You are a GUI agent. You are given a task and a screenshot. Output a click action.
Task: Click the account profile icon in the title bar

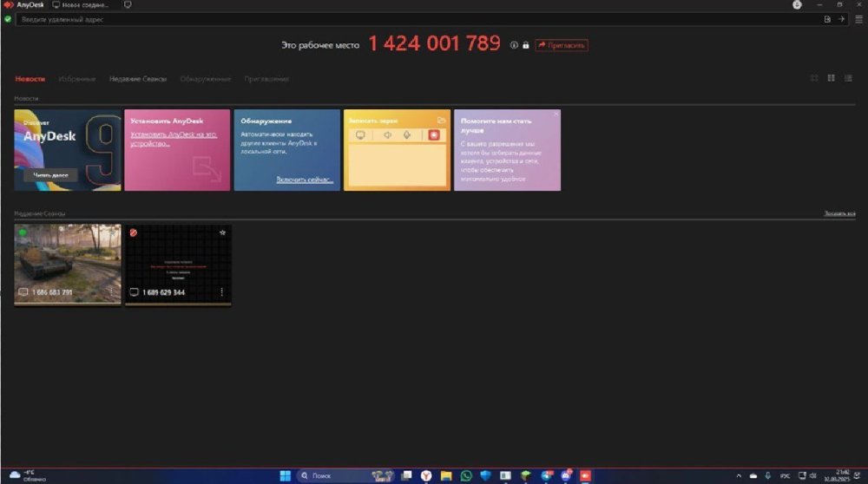click(x=797, y=5)
